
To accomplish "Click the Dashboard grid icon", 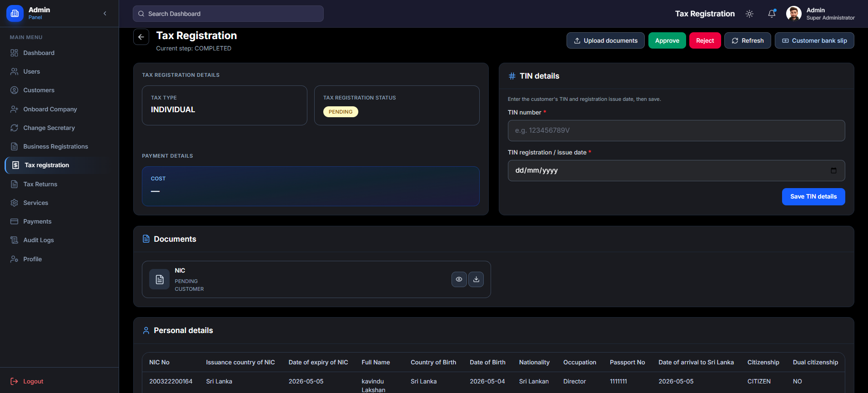I will 14,53.
